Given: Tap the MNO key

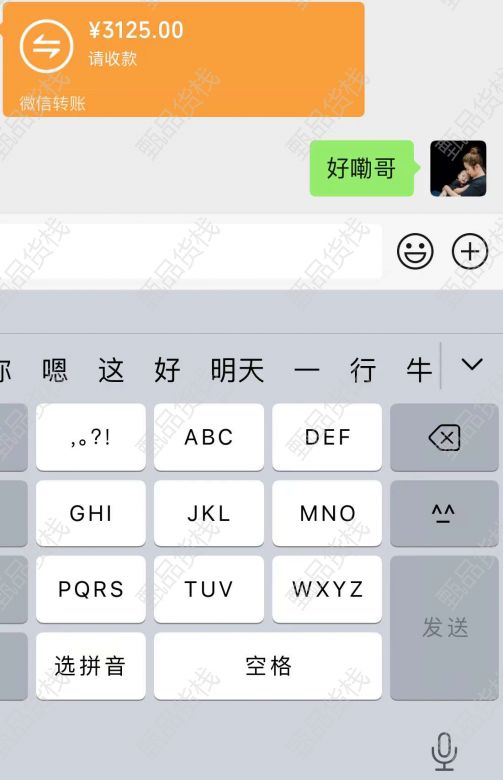Looking at the screenshot, I should 327,513.
